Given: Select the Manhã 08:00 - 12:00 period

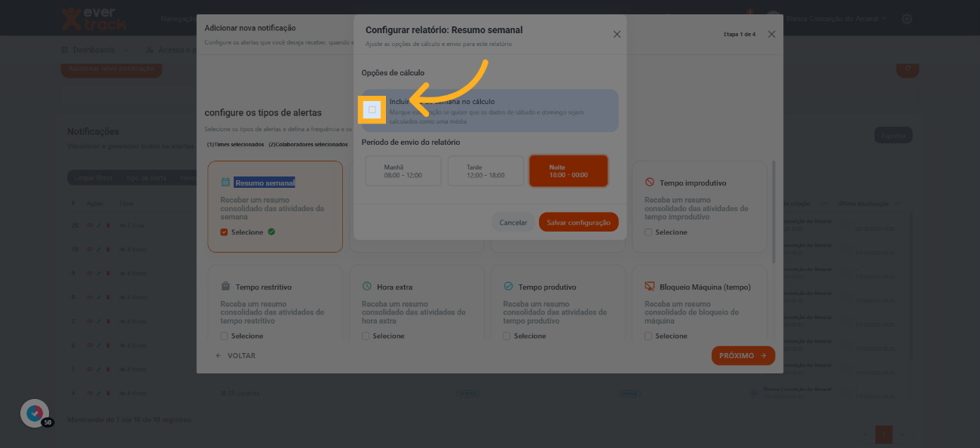Looking at the screenshot, I should pyautogui.click(x=403, y=171).
